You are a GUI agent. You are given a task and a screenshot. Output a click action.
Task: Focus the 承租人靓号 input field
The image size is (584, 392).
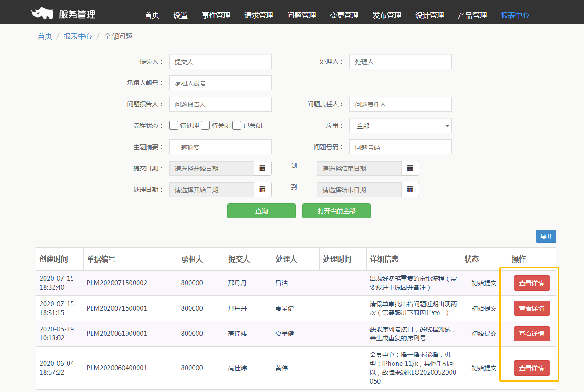pos(220,83)
